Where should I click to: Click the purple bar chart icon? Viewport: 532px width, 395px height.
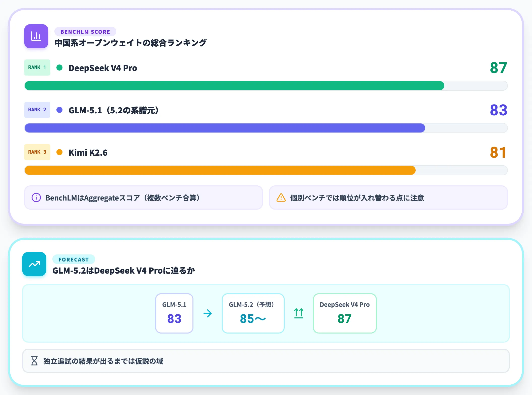(36, 36)
